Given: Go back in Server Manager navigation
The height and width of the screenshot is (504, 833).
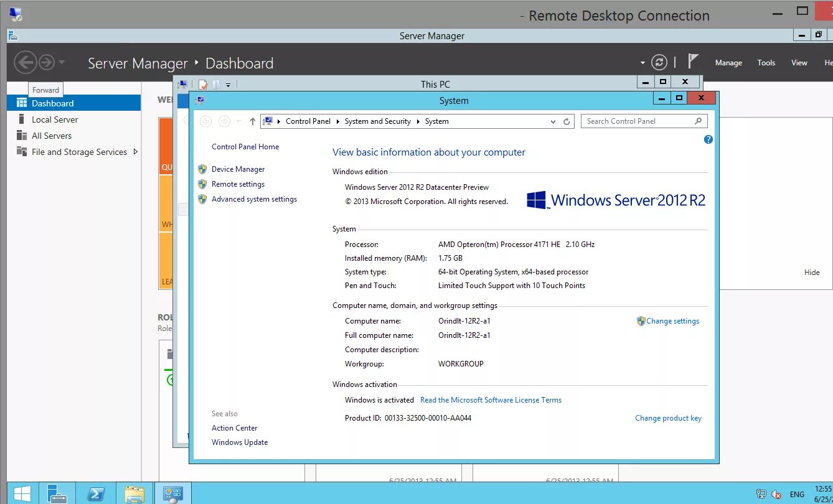Looking at the screenshot, I should (25, 62).
